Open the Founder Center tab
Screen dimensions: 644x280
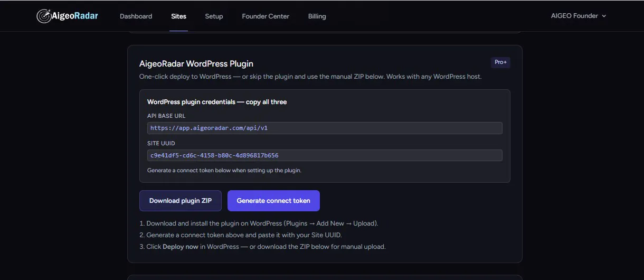[266, 16]
